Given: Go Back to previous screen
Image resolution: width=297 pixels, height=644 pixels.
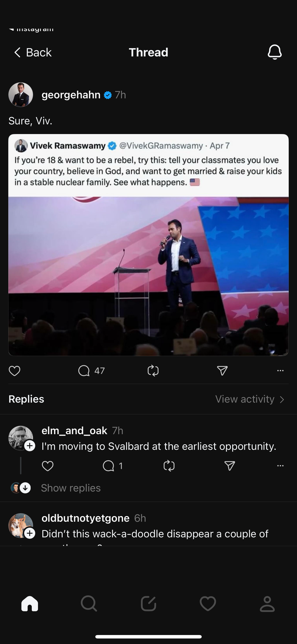Looking at the screenshot, I should (33, 53).
